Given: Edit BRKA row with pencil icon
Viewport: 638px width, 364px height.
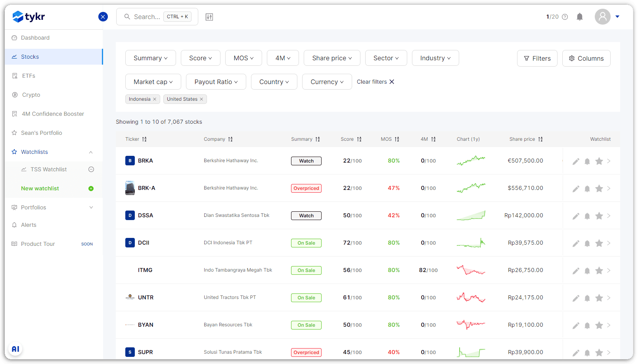Looking at the screenshot, I should point(576,161).
